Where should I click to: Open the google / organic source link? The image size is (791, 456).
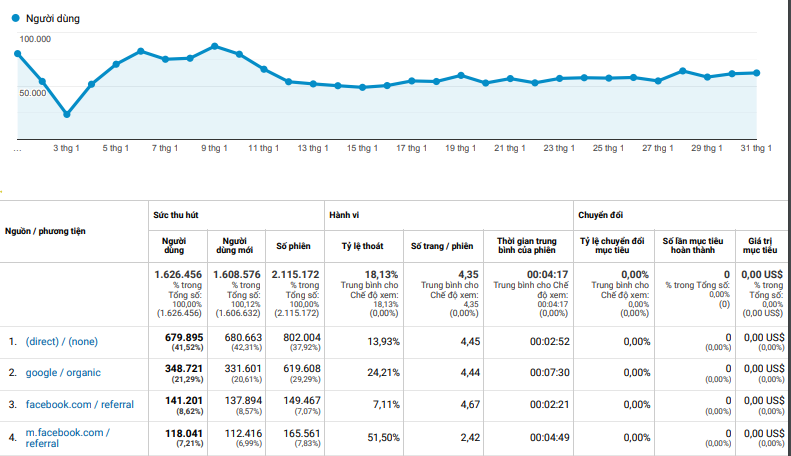63,373
